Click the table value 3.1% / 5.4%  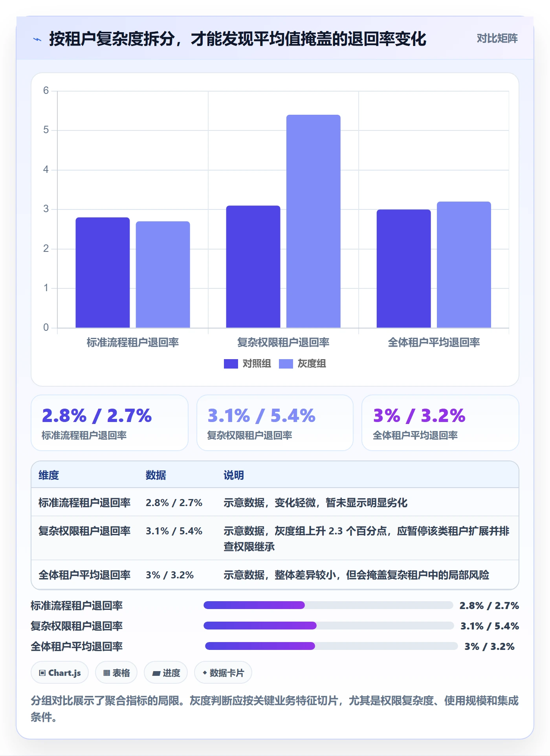[x=174, y=531]
